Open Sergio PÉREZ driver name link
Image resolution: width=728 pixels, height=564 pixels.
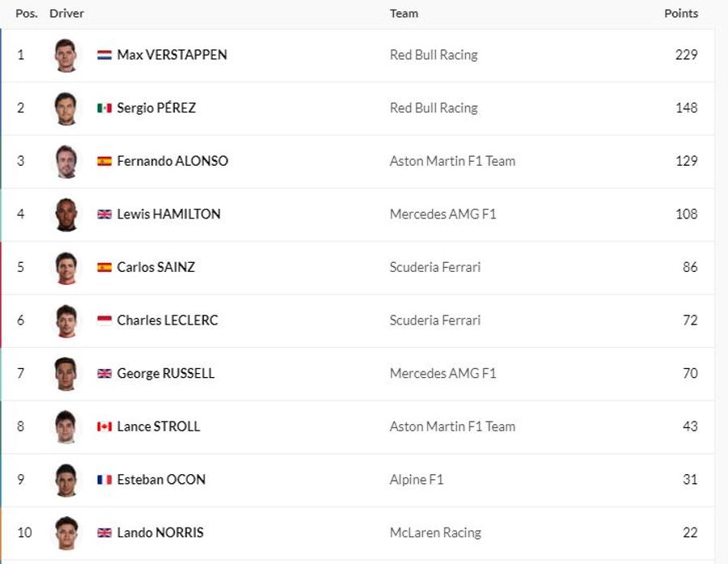(x=156, y=108)
